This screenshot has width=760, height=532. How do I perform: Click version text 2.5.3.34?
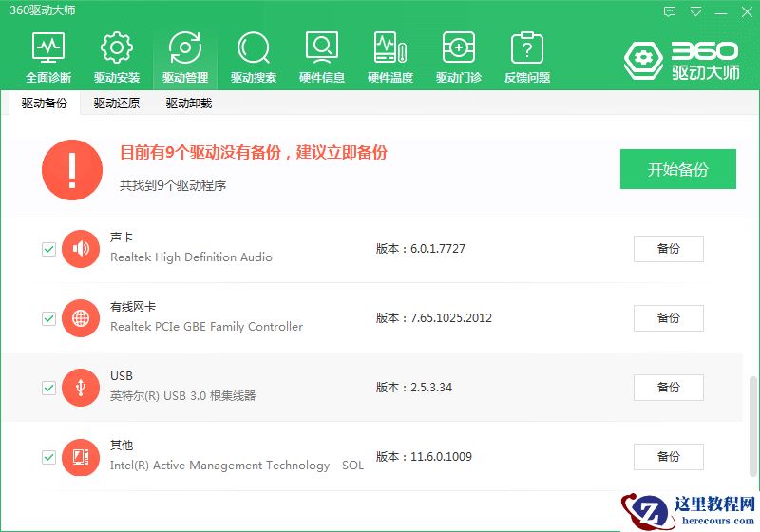coord(431,388)
